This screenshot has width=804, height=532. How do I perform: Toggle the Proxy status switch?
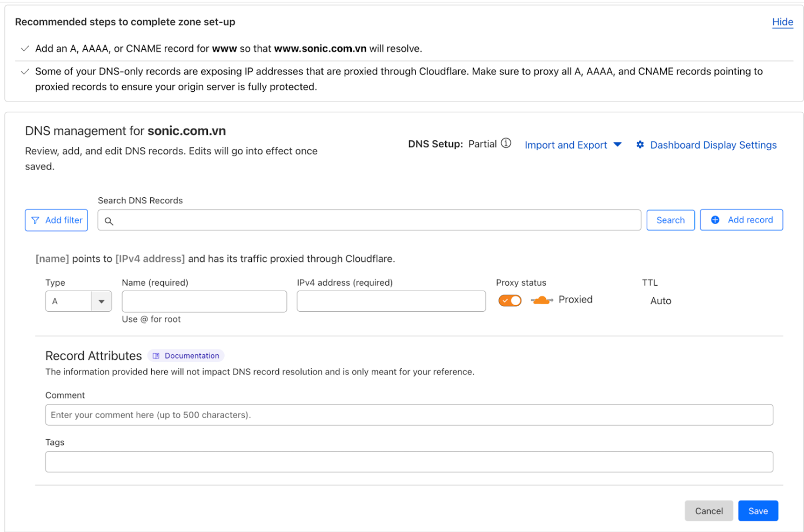tap(510, 300)
